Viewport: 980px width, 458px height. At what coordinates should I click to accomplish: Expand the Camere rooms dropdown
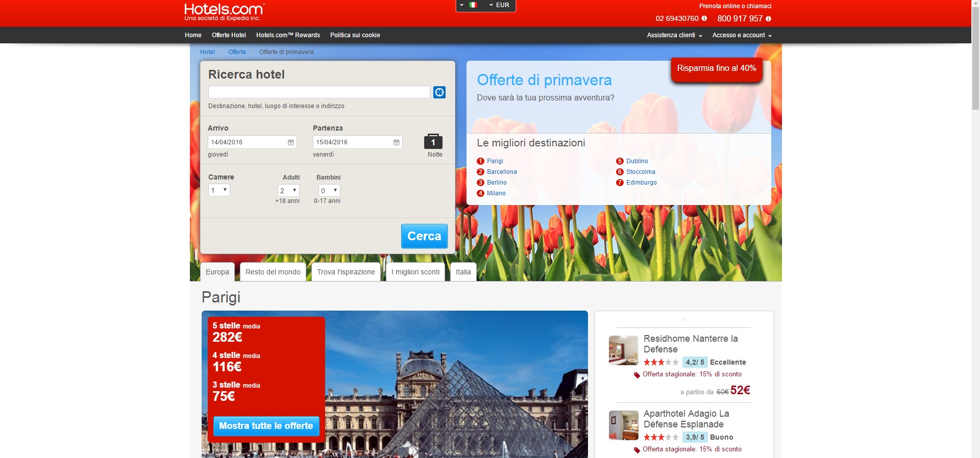pyautogui.click(x=219, y=190)
